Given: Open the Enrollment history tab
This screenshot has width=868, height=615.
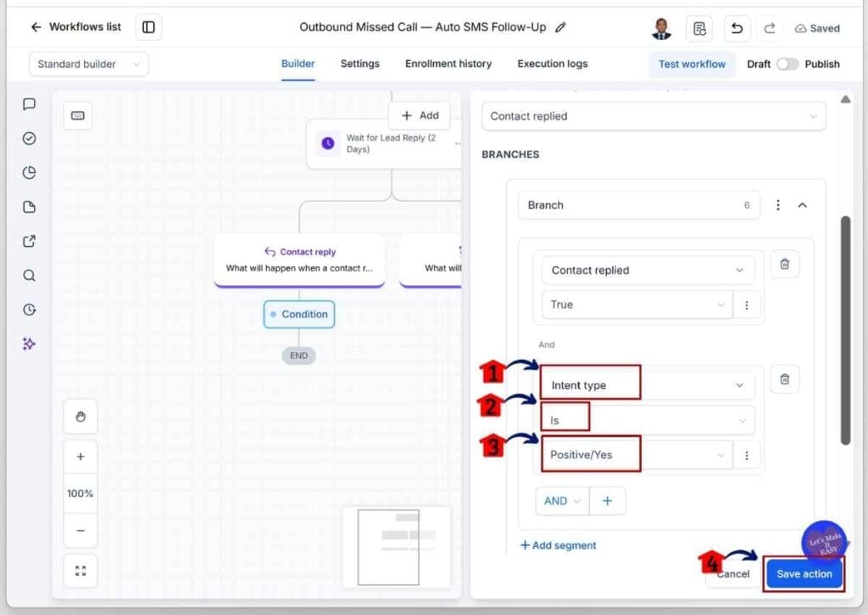Looking at the screenshot, I should pos(448,64).
